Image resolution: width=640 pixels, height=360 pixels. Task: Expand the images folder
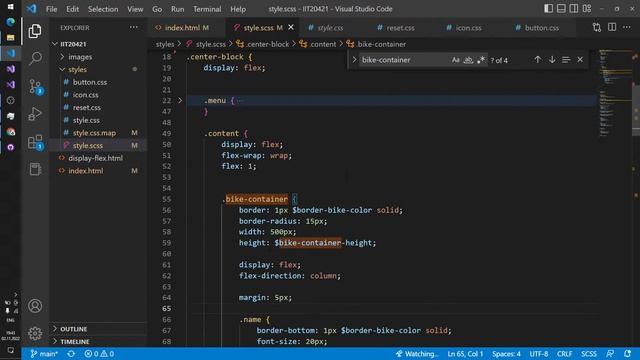98,57
